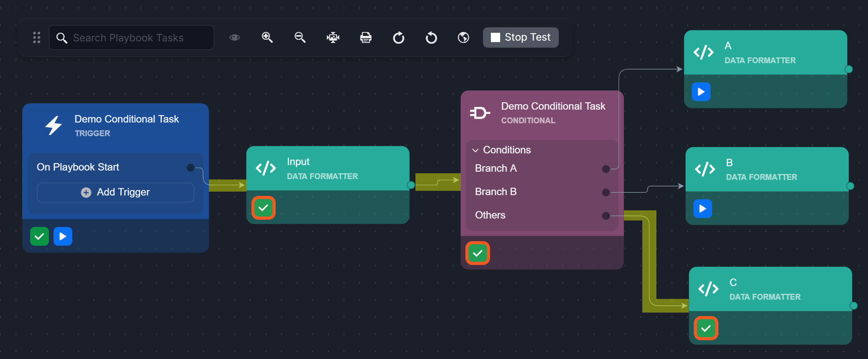The height and width of the screenshot is (359, 868).
Task: Click the fit-to-screen icon in toolbar
Action: click(333, 37)
